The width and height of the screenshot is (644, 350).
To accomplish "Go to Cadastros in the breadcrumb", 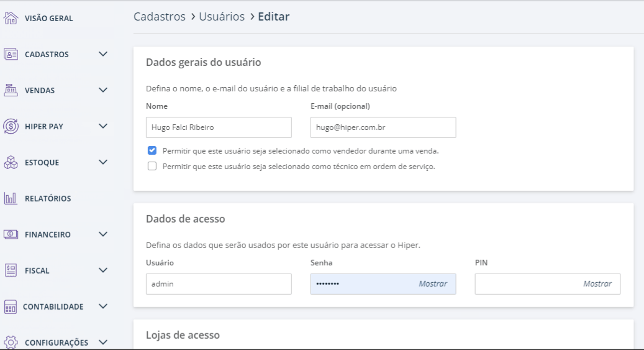I will [x=160, y=16].
